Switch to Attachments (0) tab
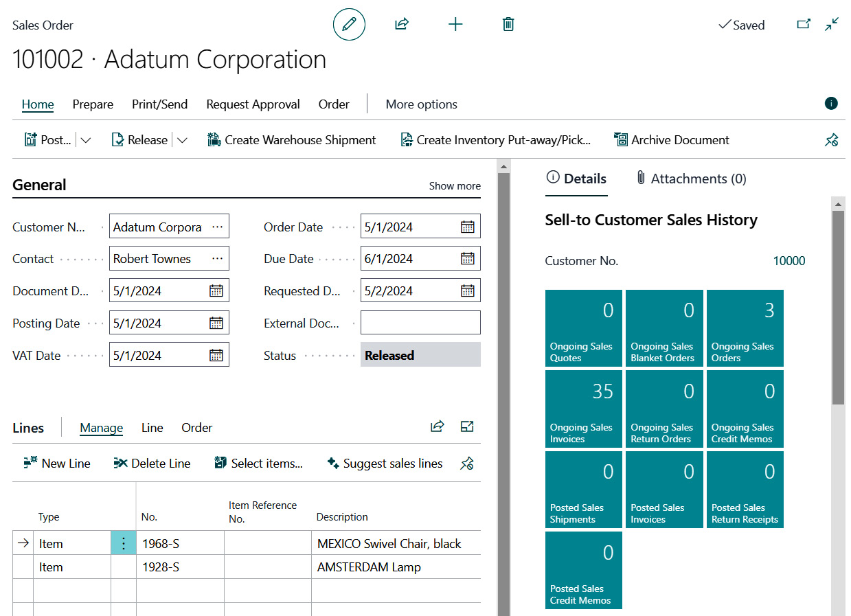 point(691,179)
